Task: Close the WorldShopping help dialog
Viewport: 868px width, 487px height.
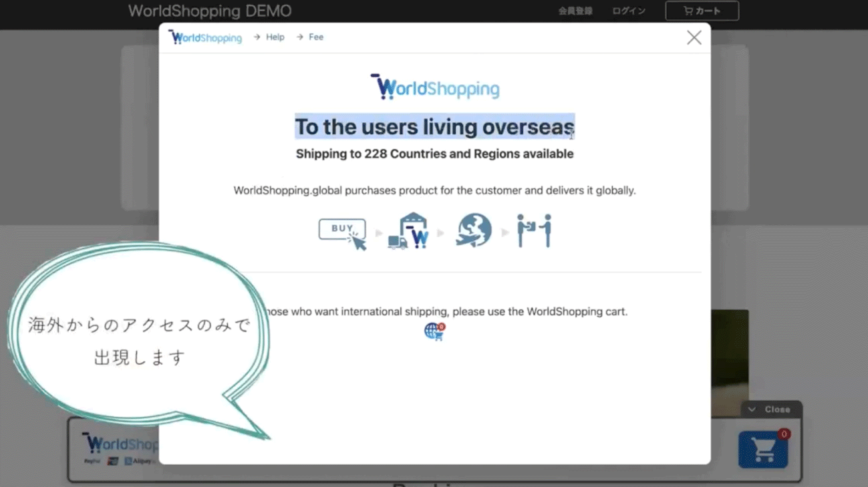Action: click(694, 37)
